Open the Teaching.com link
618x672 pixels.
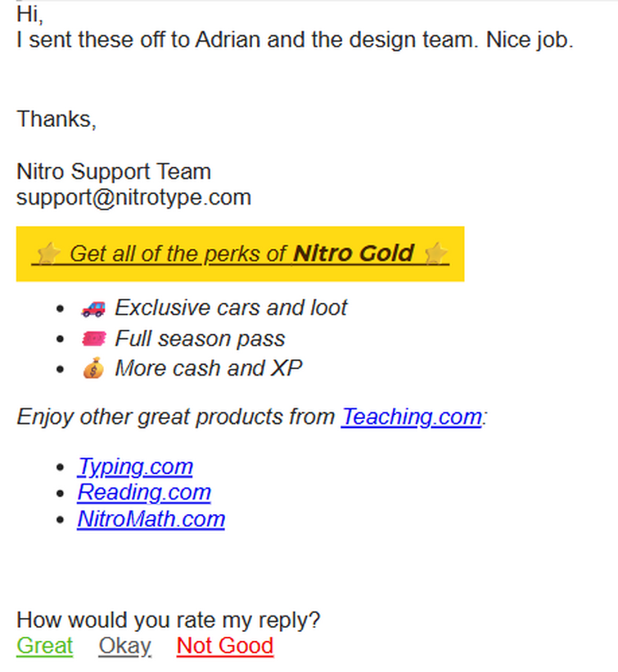(412, 417)
